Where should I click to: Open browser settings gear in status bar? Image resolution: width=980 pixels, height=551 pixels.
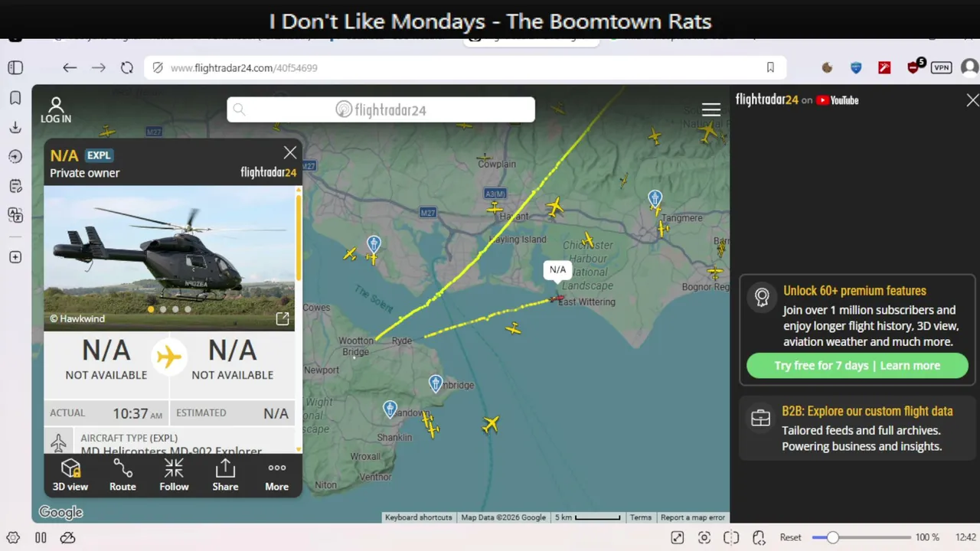(13, 537)
